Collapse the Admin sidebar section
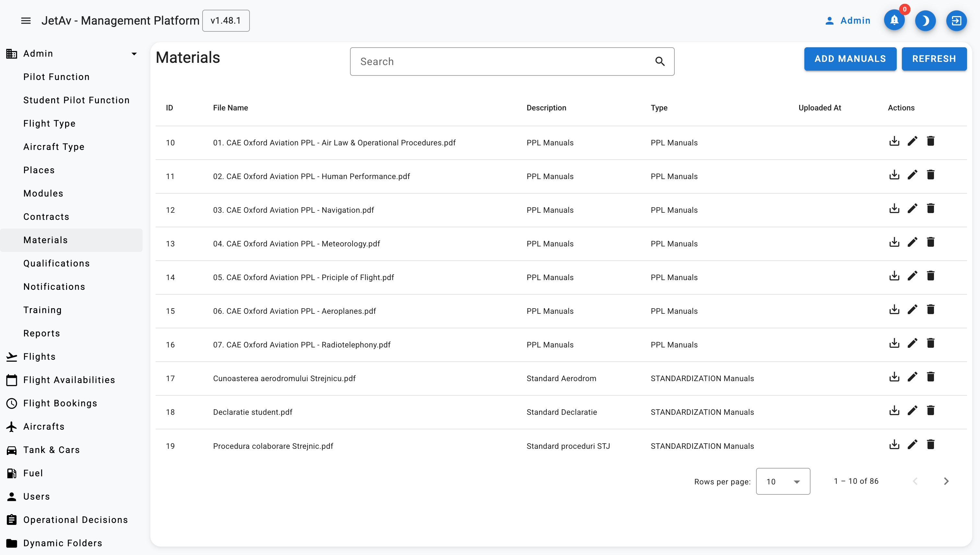Image resolution: width=980 pixels, height=555 pixels. point(134,54)
